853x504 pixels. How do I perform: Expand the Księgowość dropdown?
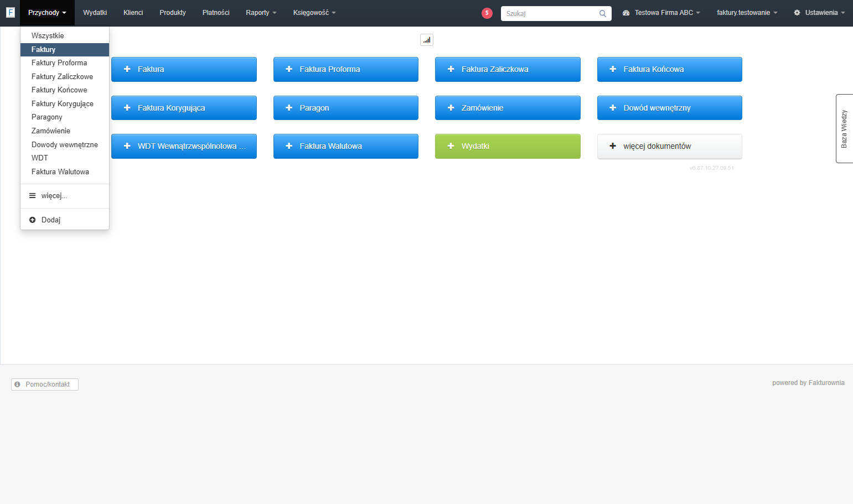coord(314,13)
